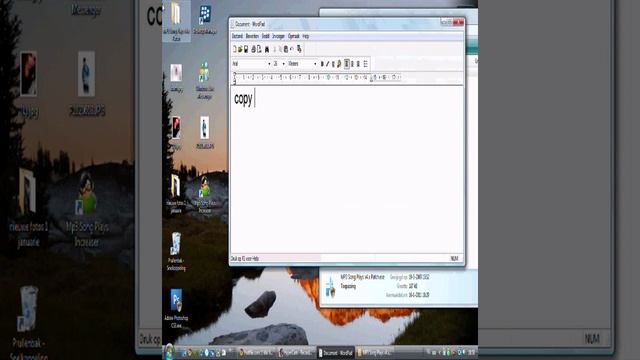The height and width of the screenshot is (360, 640).
Task: Click the Paste clipboard icon in WordPad
Action: tap(286, 49)
